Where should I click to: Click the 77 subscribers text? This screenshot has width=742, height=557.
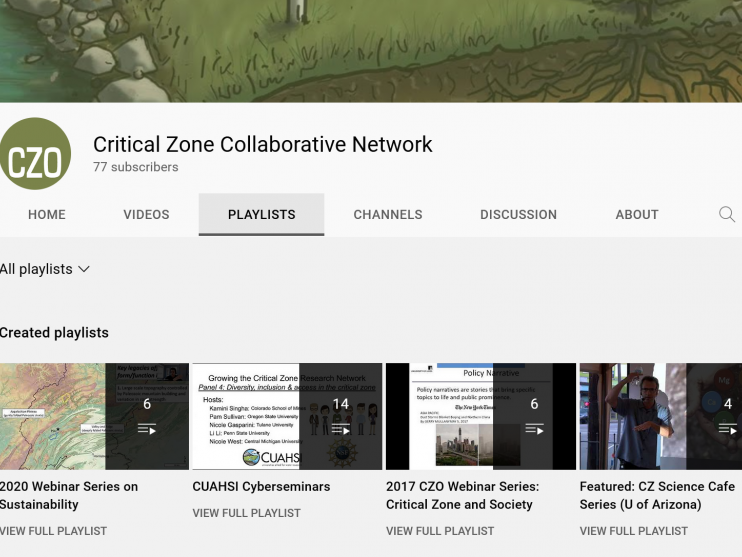click(x=136, y=167)
